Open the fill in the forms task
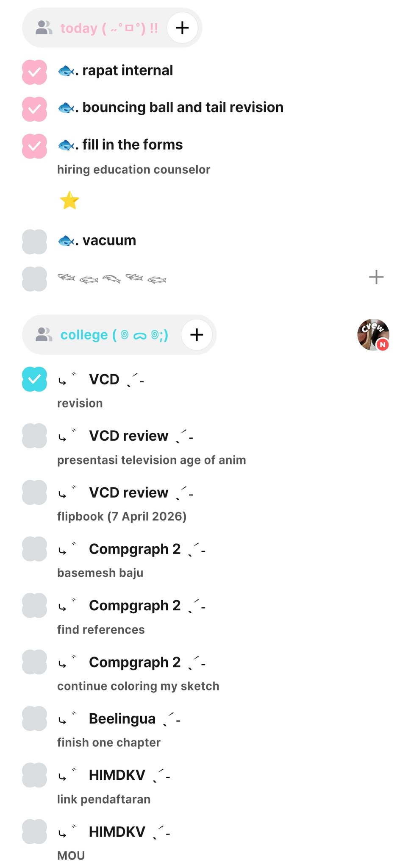The height and width of the screenshot is (868, 411). [x=132, y=145]
